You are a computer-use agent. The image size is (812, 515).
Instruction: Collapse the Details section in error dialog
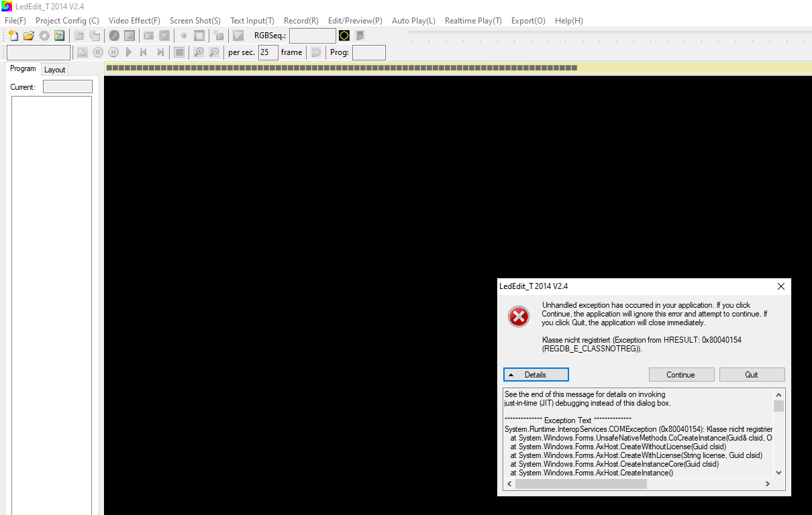536,375
